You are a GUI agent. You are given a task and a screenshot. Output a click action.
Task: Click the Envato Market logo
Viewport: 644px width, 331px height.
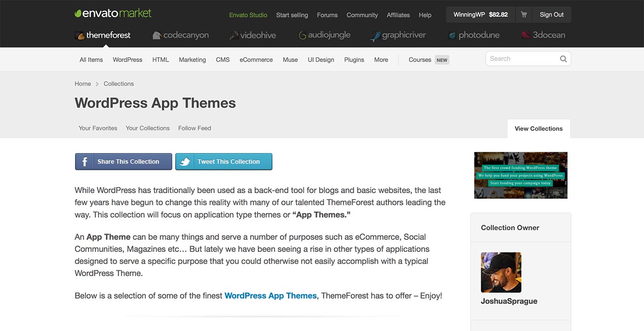click(x=113, y=13)
